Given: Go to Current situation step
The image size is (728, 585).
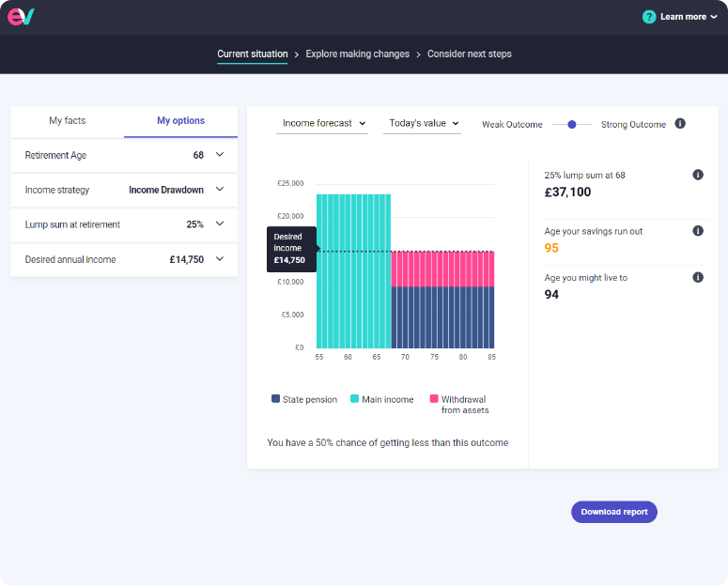Looking at the screenshot, I should click(x=253, y=54).
